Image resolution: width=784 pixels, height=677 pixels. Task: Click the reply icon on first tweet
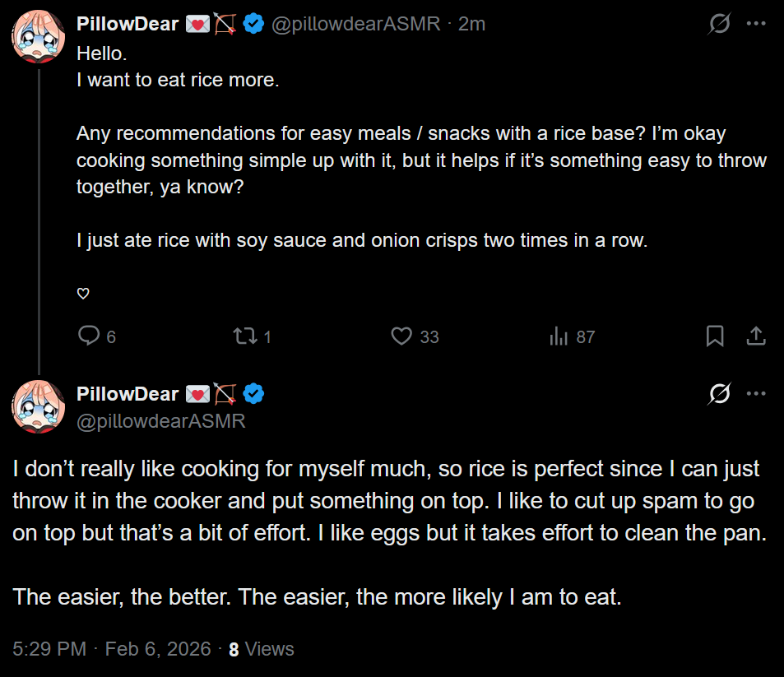89,336
